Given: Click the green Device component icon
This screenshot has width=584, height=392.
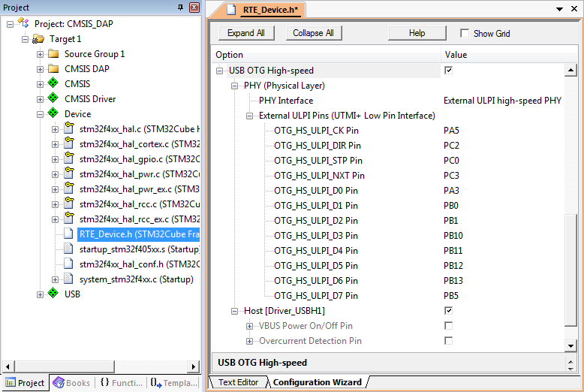Looking at the screenshot, I should [x=53, y=113].
